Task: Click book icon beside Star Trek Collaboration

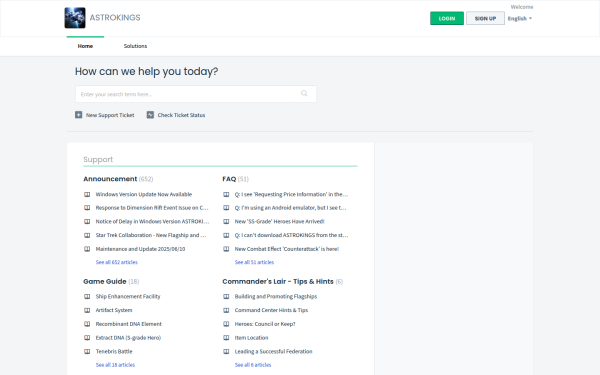Action: coord(87,235)
